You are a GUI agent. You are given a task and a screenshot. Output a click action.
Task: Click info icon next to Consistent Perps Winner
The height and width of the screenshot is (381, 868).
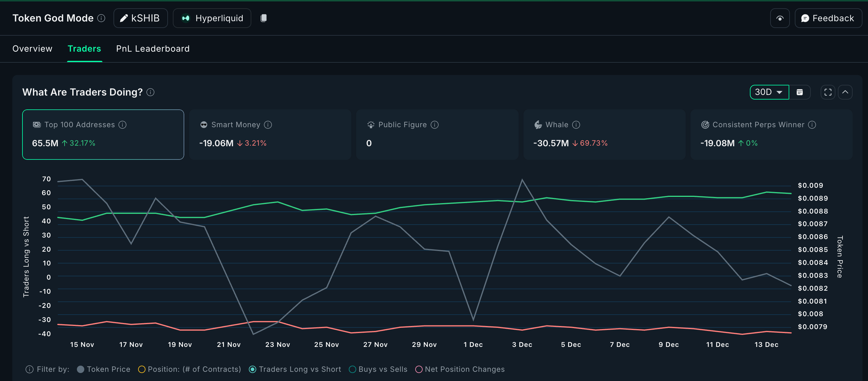pos(812,125)
